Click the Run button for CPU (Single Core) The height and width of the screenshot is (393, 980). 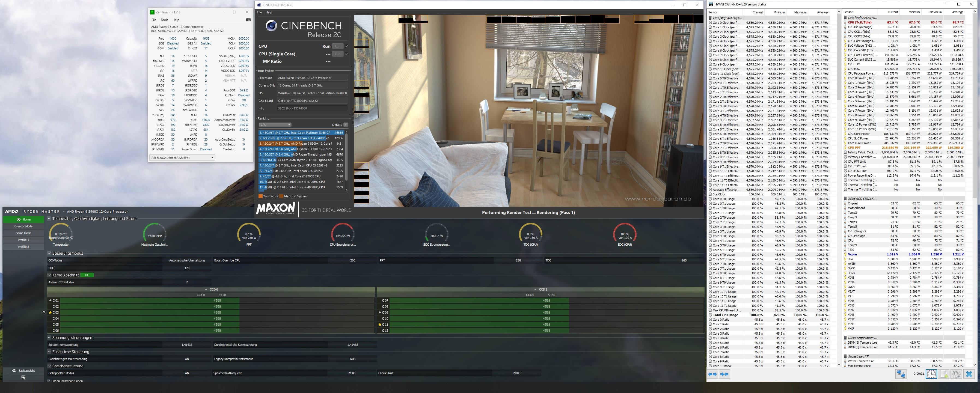[x=337, y=54]
